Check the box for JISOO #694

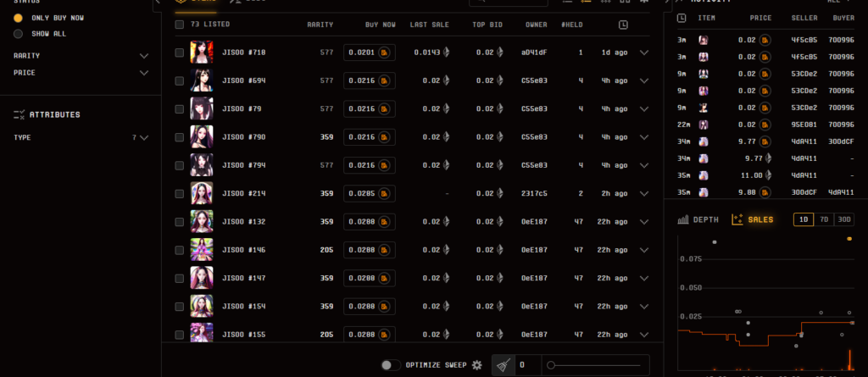click(x=180, y=80)
